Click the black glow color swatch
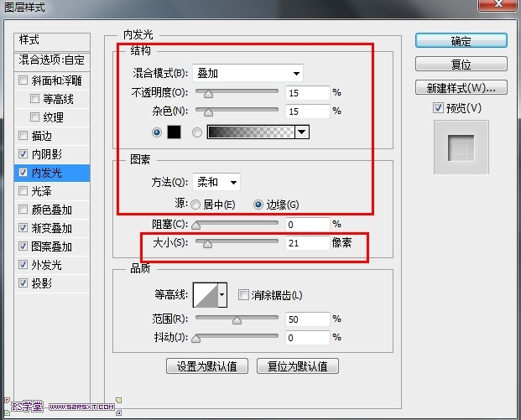 point(175,132)
